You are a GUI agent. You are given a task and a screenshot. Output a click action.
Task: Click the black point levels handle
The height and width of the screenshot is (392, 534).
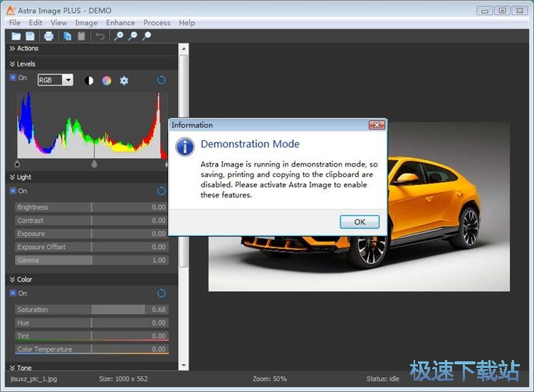click(x=17, y=164)
